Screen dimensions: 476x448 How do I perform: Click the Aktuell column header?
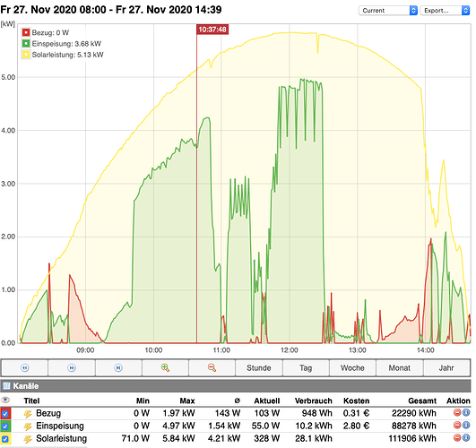(x=267, y=401)
